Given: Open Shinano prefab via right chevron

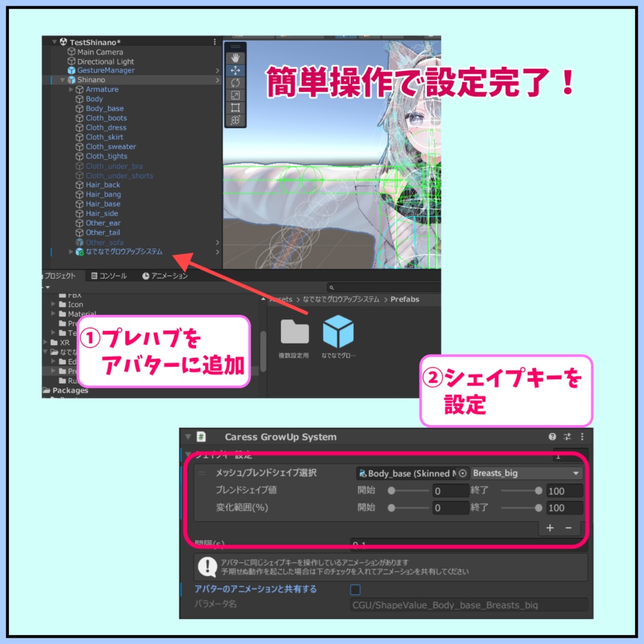Looking at the screenshot, I should click(x=217, y=80).
